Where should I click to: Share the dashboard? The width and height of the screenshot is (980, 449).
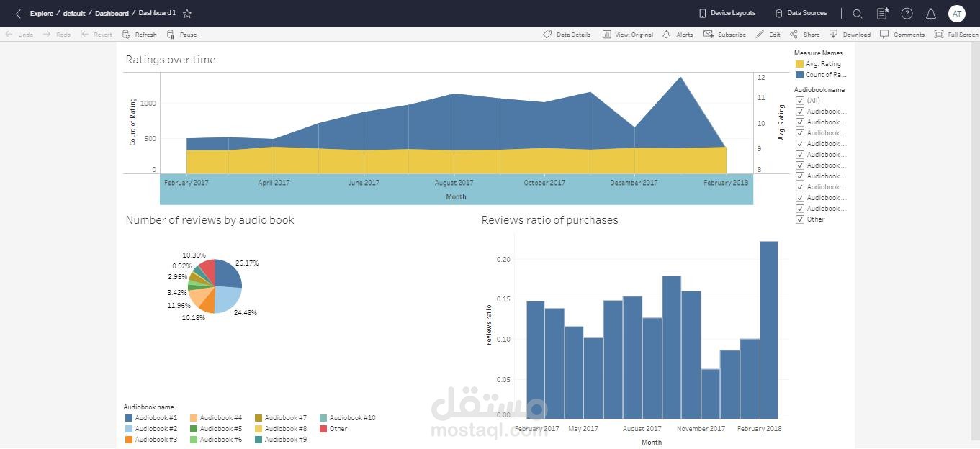coord(805,35)
